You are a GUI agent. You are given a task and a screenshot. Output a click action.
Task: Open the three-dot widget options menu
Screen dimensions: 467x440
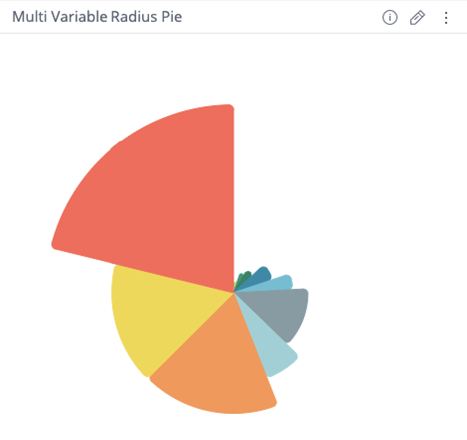pyautogui.click(x=446, y=18)
